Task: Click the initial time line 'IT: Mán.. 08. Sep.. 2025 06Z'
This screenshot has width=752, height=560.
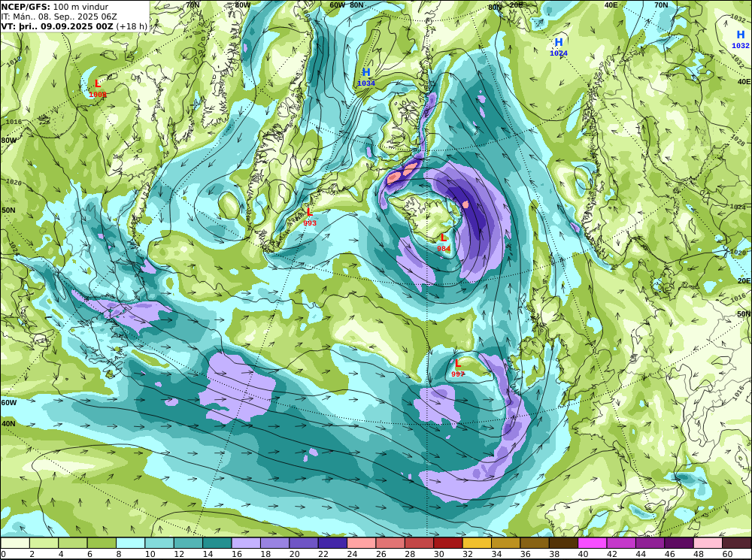Action: (59, 17)
